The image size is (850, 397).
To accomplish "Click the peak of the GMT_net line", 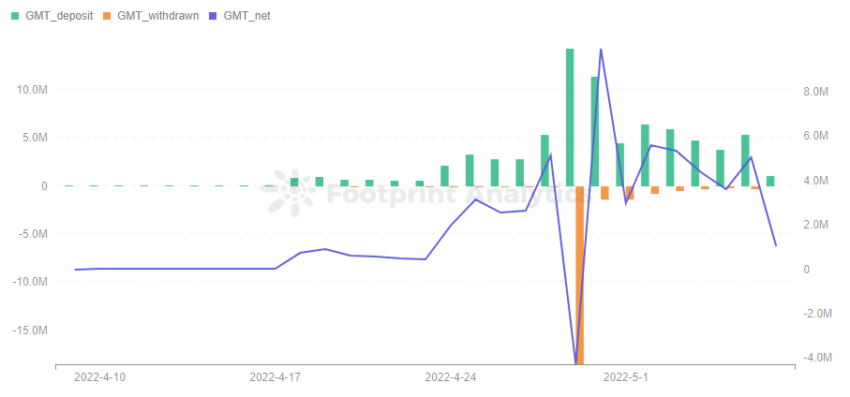I will (601, 49).
